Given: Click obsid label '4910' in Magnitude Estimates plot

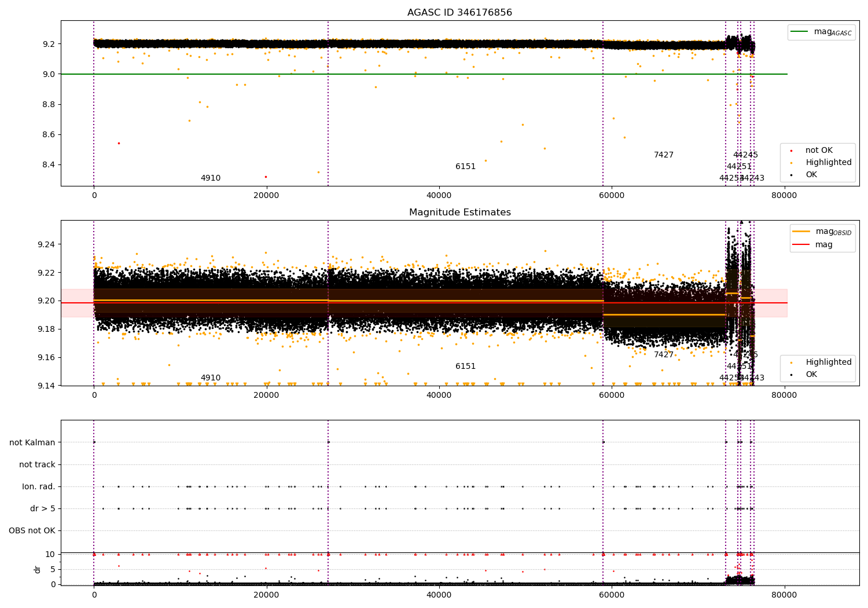Looking at the screenshot, I should click(x=211, y=378).
